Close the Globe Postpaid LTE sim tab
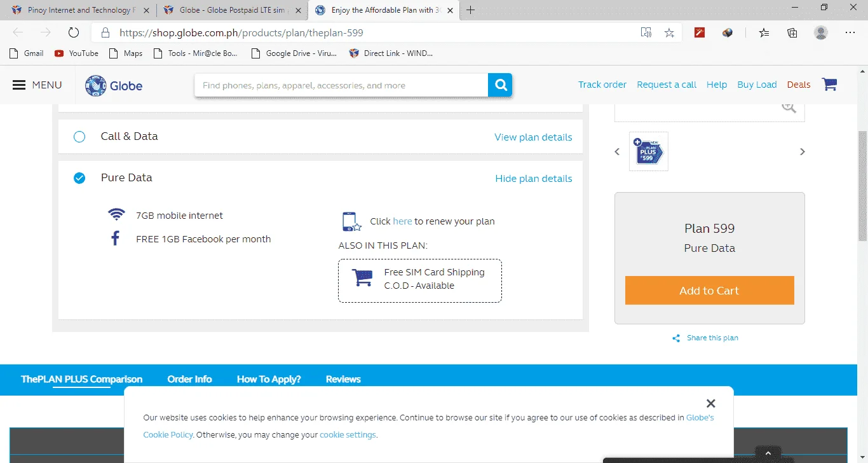The width and height of the screenshot is (868, 463). (297, 10)
